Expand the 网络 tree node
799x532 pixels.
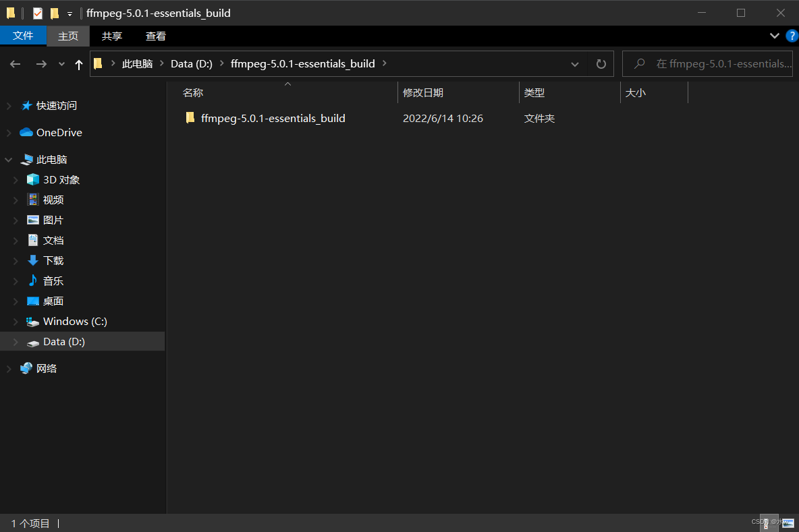[x=9, y=369]
